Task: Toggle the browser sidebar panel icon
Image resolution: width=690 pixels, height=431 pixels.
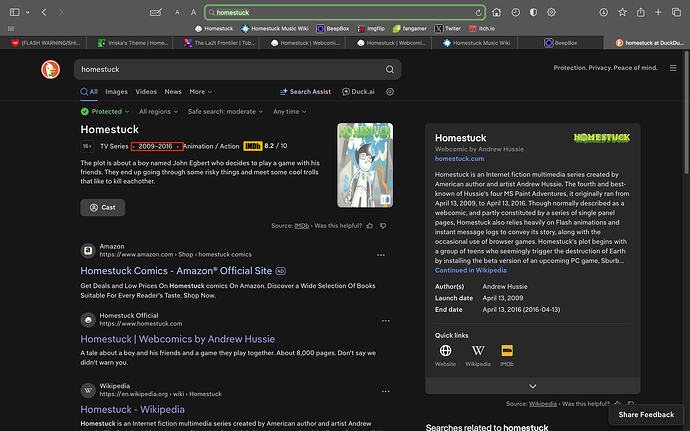Action: click(15, 12)
